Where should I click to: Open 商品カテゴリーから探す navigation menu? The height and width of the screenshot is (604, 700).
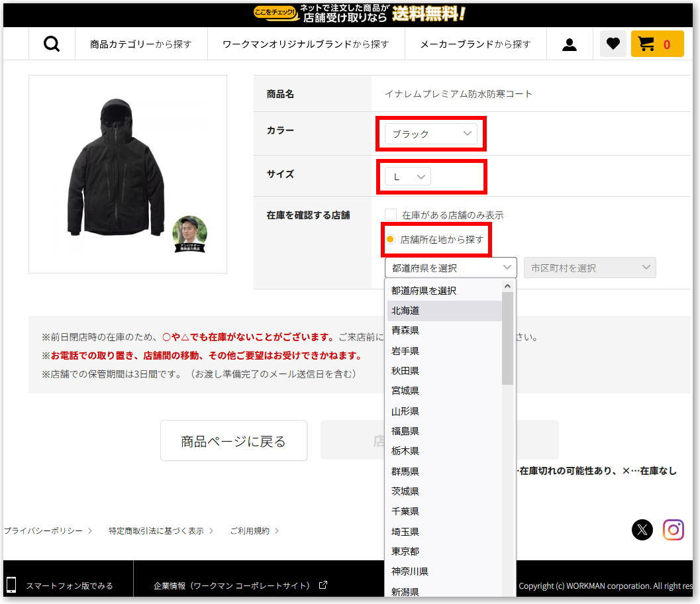pyautogui.click(x=140, y=44)
